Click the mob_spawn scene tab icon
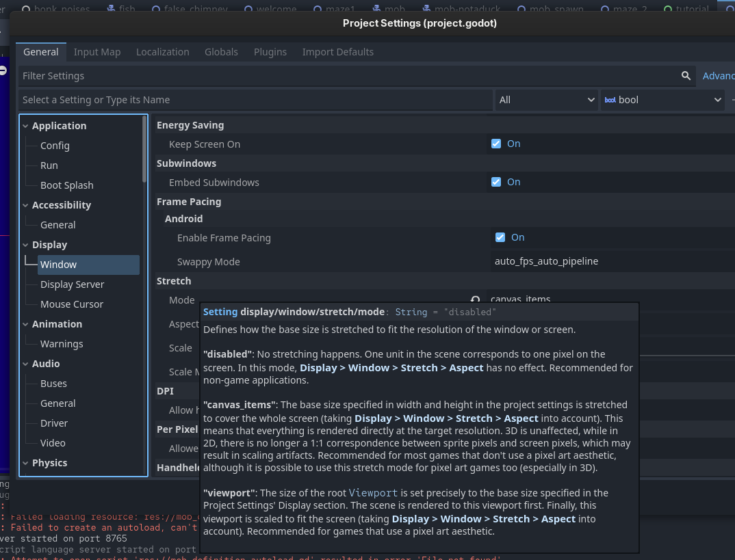Image resolution: width=735 pixels, height=560 pixels. pyautogui.click(x=521, y=10)
